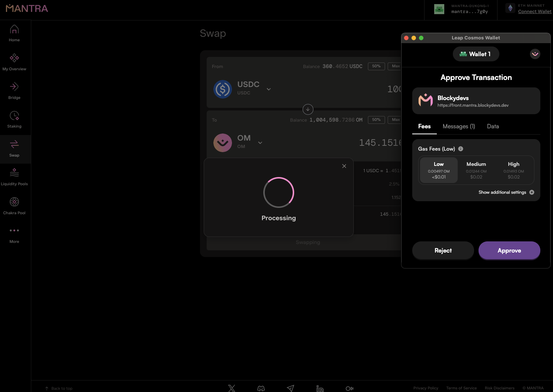Click the More ellipsis icon
553x392 pixels.
[x=14, y=231]
